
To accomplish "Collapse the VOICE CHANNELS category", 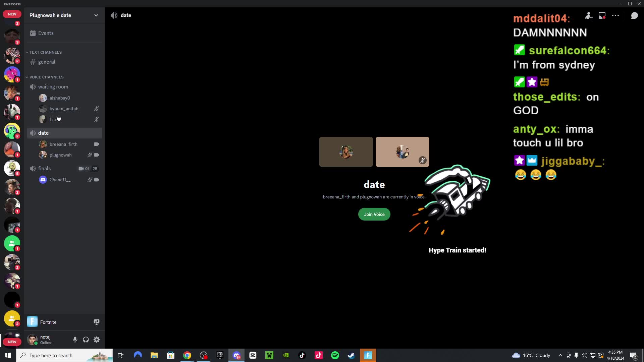I will tap(46, 77).
